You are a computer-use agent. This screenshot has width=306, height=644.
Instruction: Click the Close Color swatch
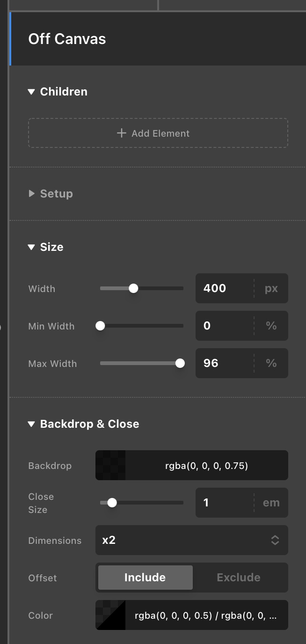click(110, 615)
